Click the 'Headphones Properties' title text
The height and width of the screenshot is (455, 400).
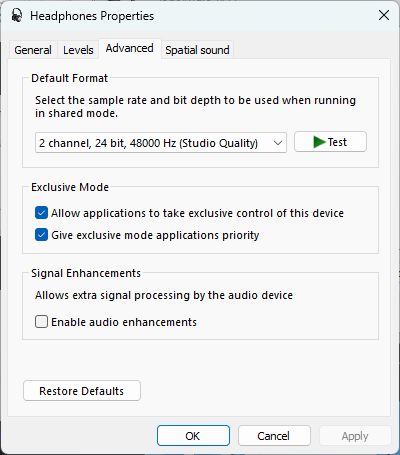[92, 16]
